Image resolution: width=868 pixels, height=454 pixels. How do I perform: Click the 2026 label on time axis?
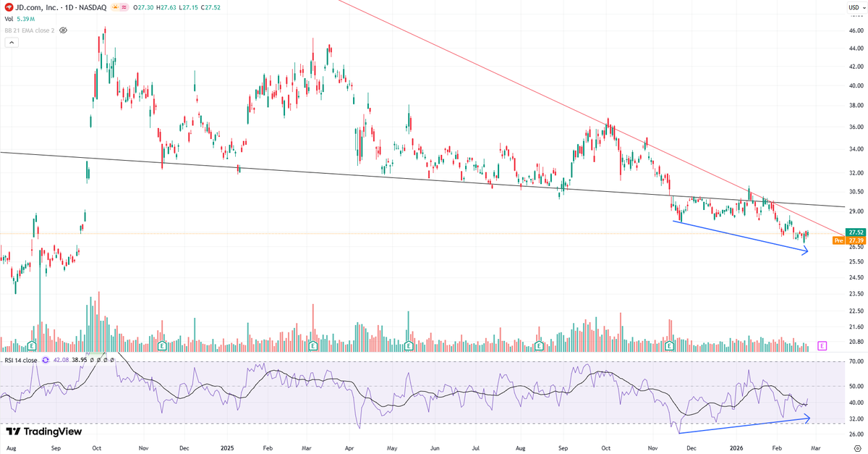(738, 449)
